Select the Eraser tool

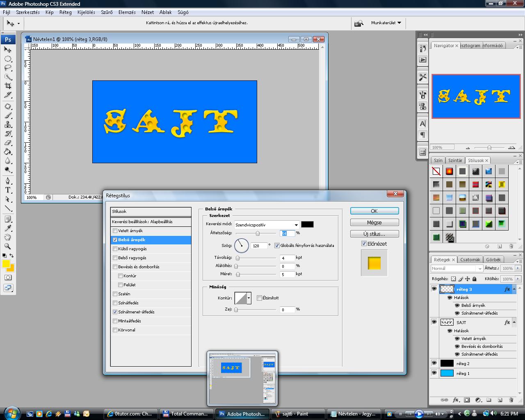pyautogui.click(x=8, y=143)
